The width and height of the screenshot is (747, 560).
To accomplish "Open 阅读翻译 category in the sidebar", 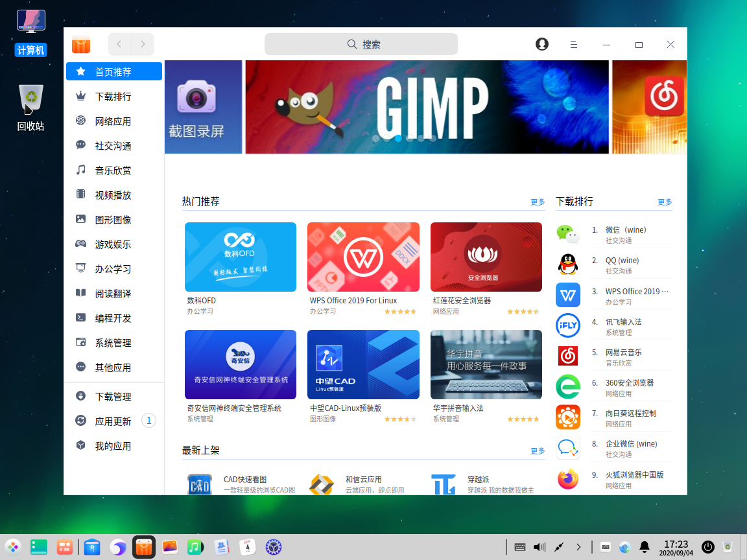I will pyautogui.click(x=114, y=294).
